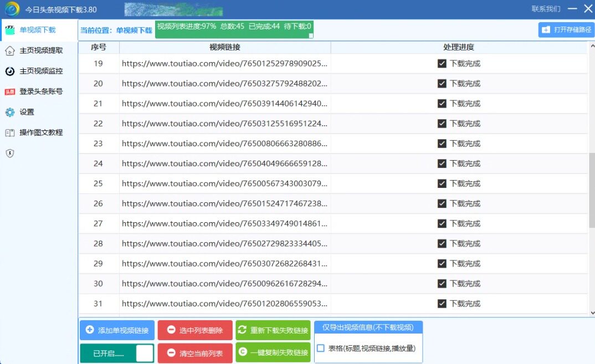The width and height of the screenshot is (595, 364).
Task: Click the clapperboard icon for 单视频下载
Action: tap(10, 30)
